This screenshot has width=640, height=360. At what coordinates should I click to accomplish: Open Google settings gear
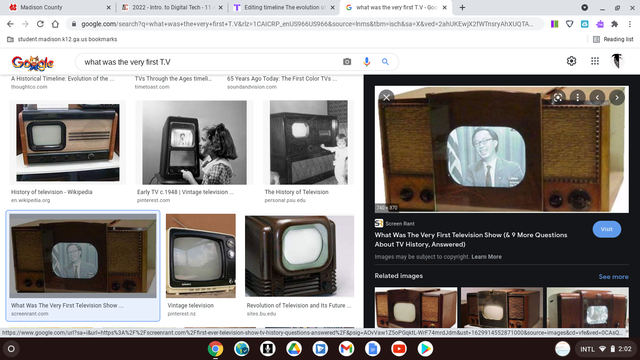point(571,61)
